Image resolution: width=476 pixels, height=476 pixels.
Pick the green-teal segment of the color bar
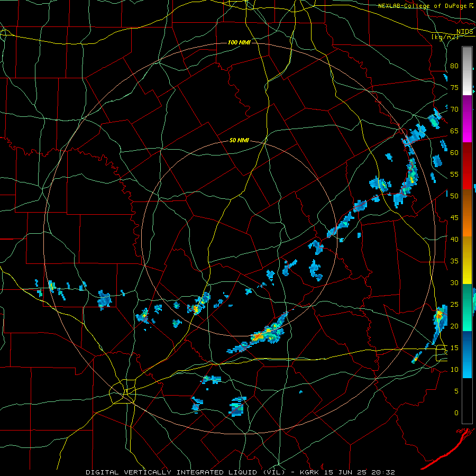point(467,307)
